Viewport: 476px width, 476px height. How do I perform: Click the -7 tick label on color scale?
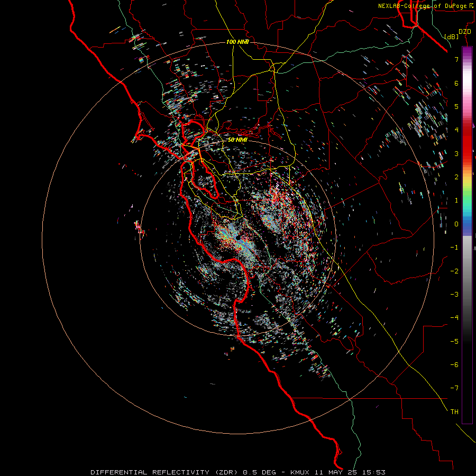[x=454, y=388]
